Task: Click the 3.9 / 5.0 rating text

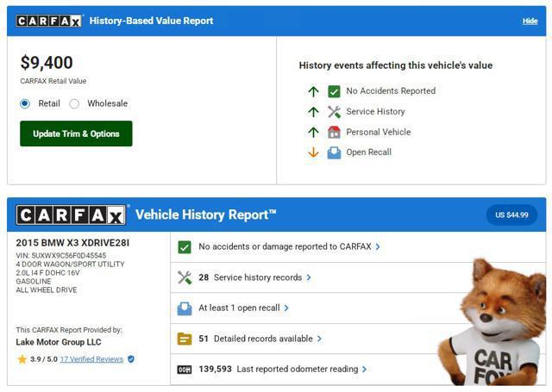Action: [x=44, y=359]
